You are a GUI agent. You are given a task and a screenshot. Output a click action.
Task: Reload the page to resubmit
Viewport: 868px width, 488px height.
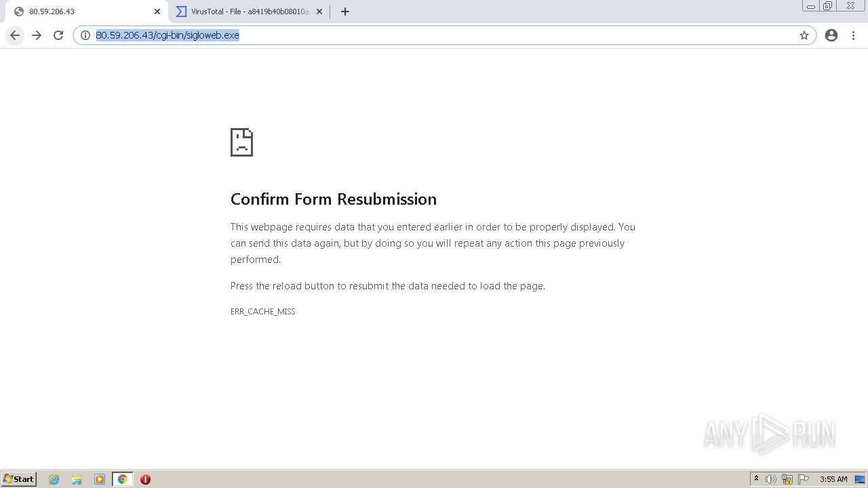pos(58,35)
